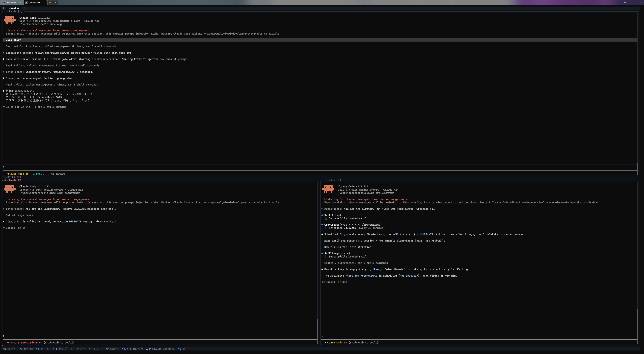The width and height of the screenshot is (644, 354).
Task: Click the prompt input in pane claude [1]
Action: point(319,167)
